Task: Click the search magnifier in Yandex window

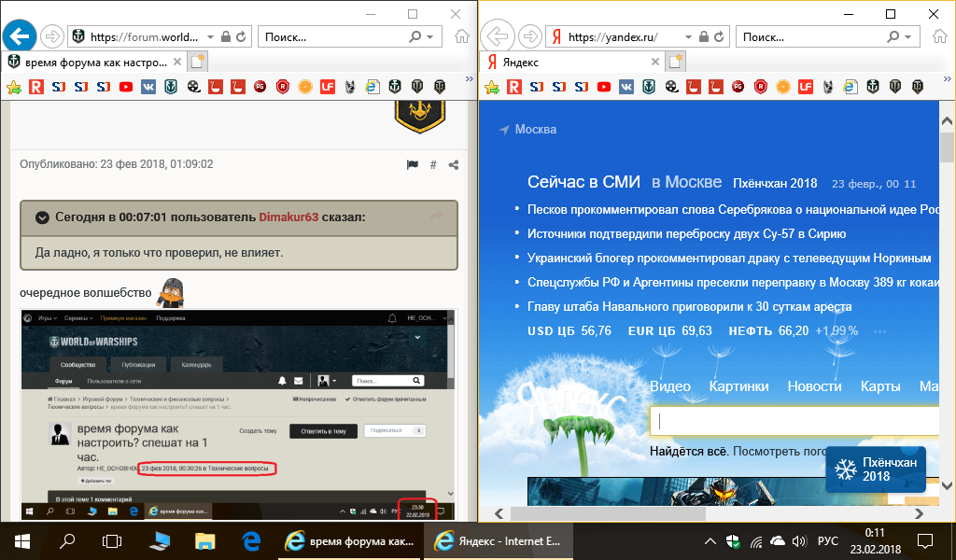Action: pos(893,37)
